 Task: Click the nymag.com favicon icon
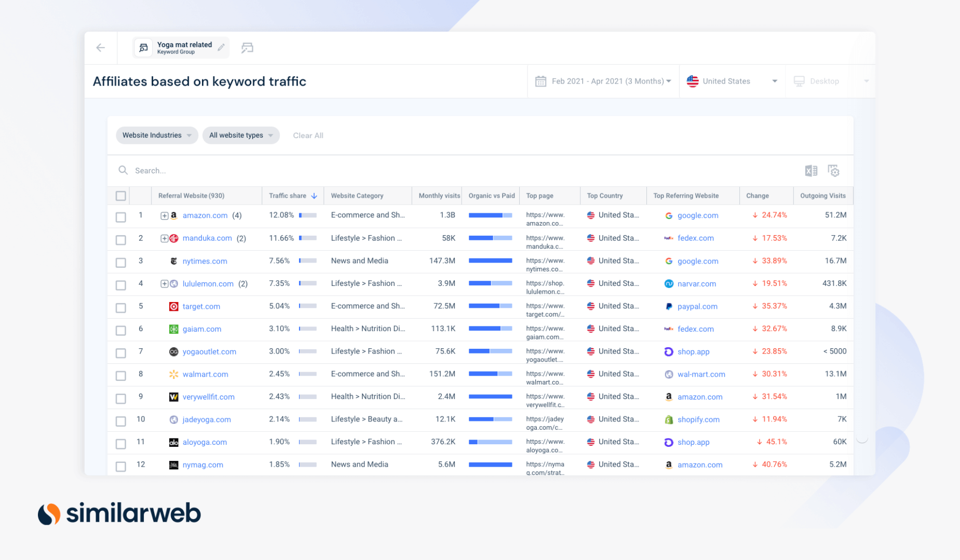click(174, 465)
